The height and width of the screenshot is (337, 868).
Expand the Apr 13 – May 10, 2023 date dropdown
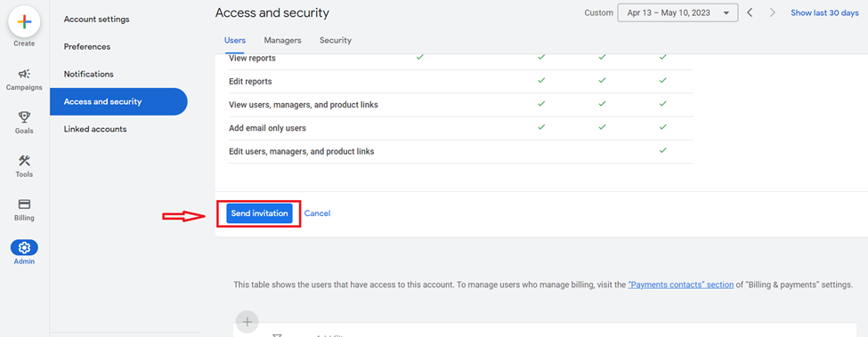click(x=677, y=12)
